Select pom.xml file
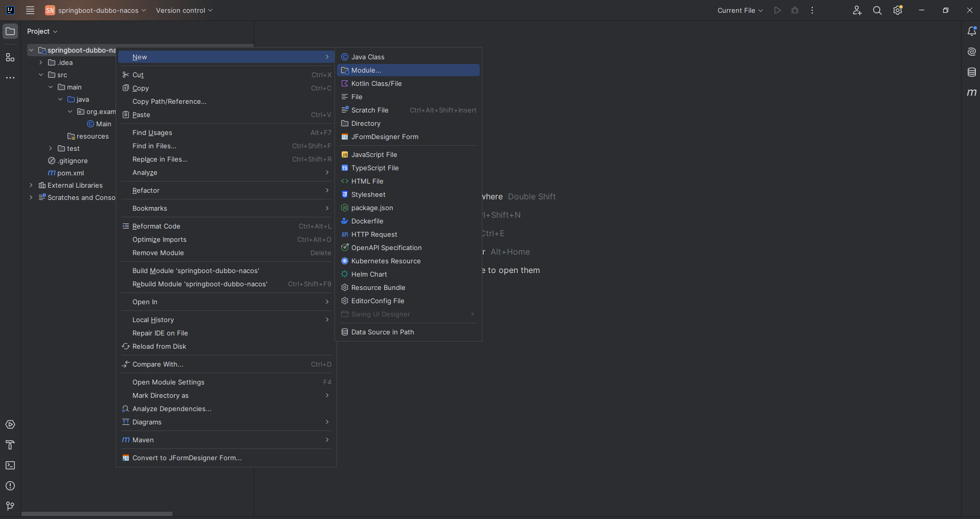This screenshot has width=980, height=519. (66, 173)
